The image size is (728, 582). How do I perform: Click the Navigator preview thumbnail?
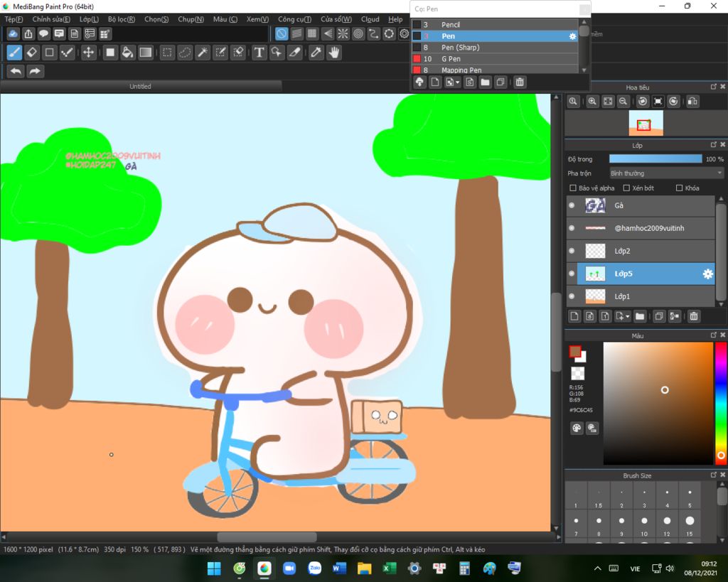[x=646, y=123]
